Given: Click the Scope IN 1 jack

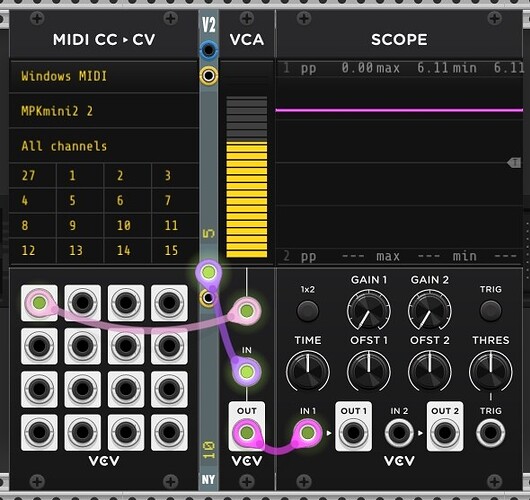Looking at the screenshot, I should click(308, 432).
